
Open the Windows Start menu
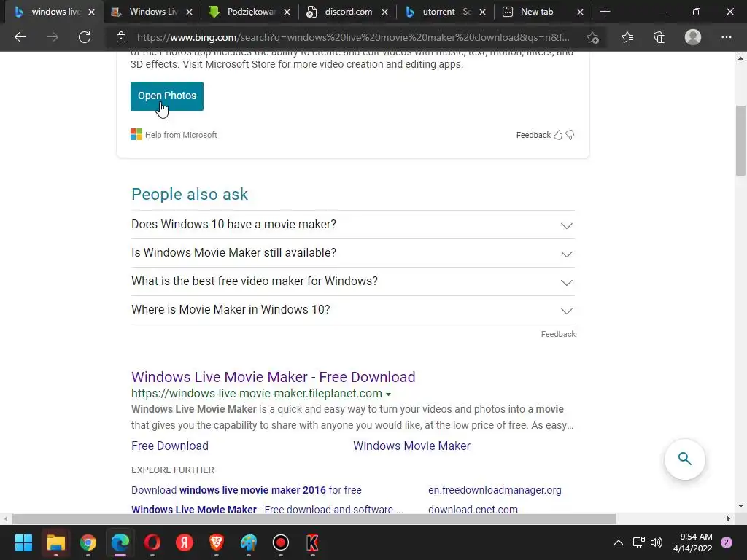23,542
